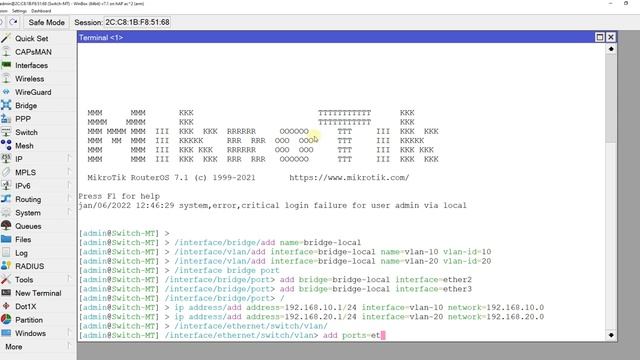Open the Partition menu icon
This screenshot has height=360, width=640.
pos(6,320)
